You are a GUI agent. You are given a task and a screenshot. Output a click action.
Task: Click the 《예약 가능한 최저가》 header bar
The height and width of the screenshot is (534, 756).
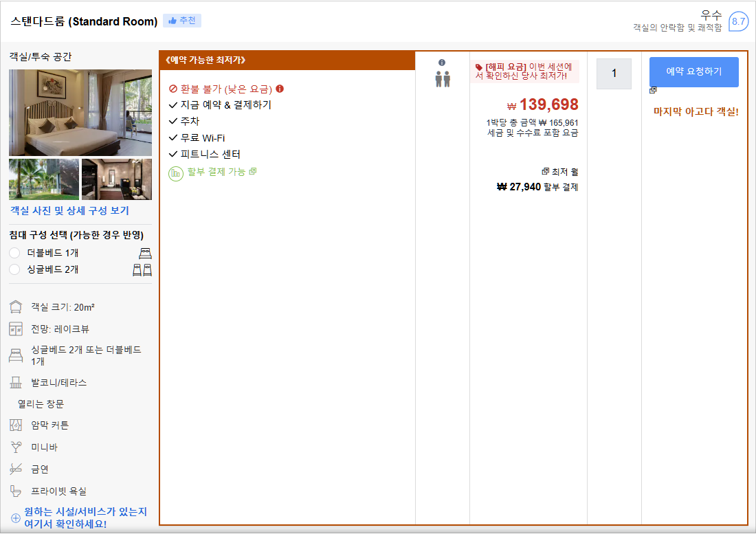(287, 60)
